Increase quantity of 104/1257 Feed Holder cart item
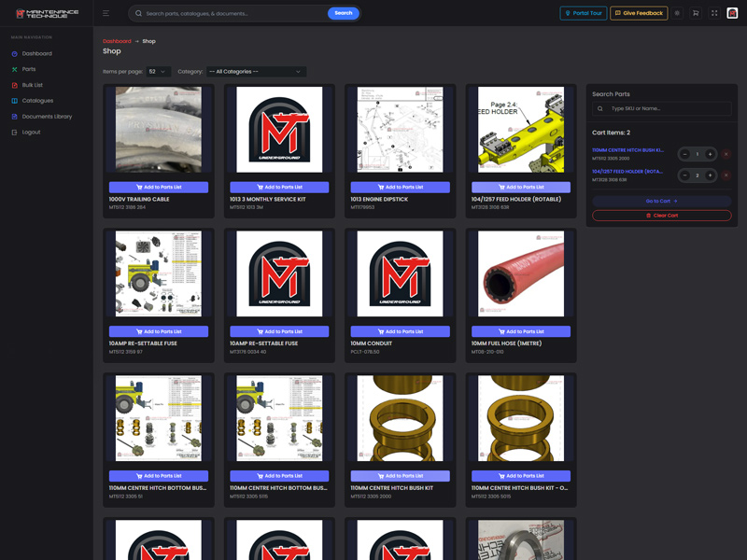Image resolution: width=747 pixels, height=560 pixels. 710,175
